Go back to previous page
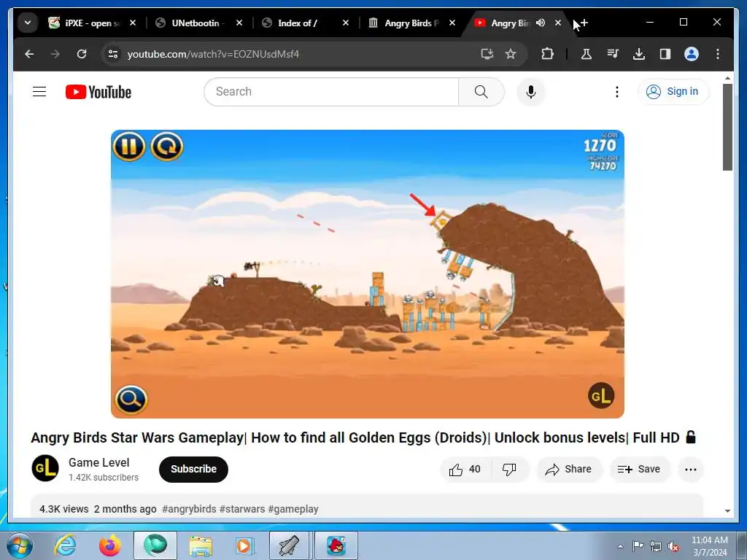Screen dimensions: 747x560 [29, 54]
